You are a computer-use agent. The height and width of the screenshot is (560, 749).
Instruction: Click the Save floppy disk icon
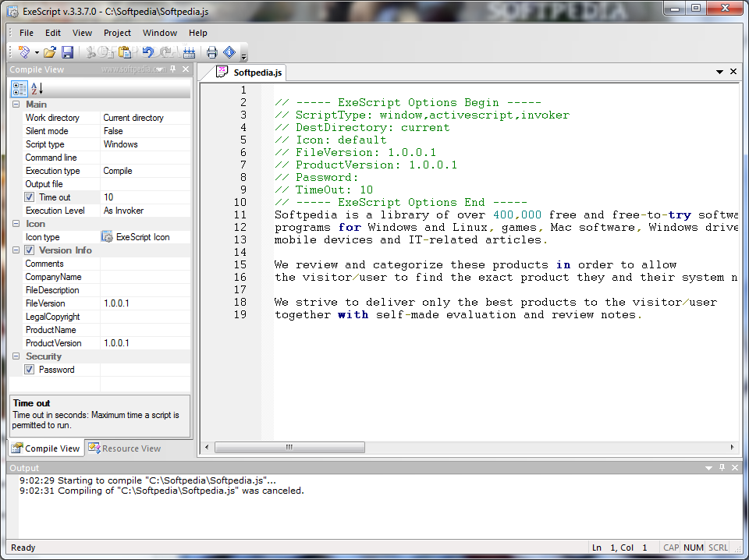(x=67, y=52)
